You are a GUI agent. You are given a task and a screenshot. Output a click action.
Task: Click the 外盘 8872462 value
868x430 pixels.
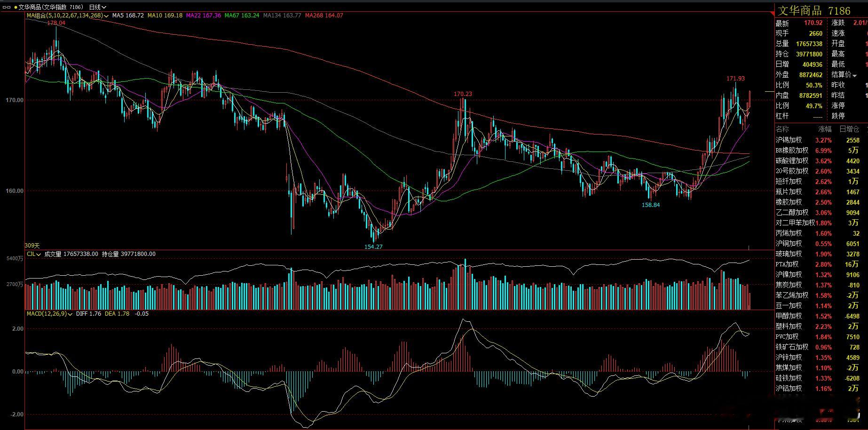811,75
